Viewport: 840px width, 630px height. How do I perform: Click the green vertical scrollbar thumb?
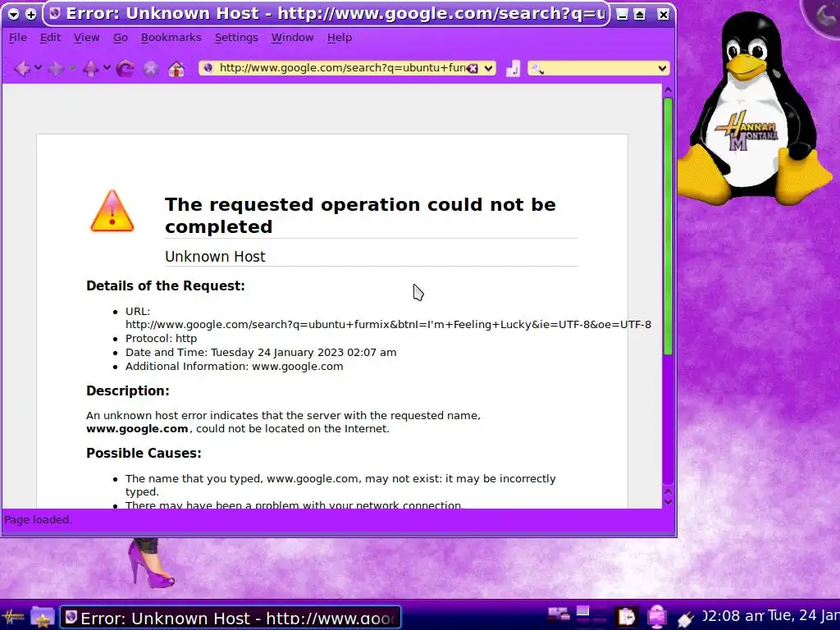tap(668, 226)
